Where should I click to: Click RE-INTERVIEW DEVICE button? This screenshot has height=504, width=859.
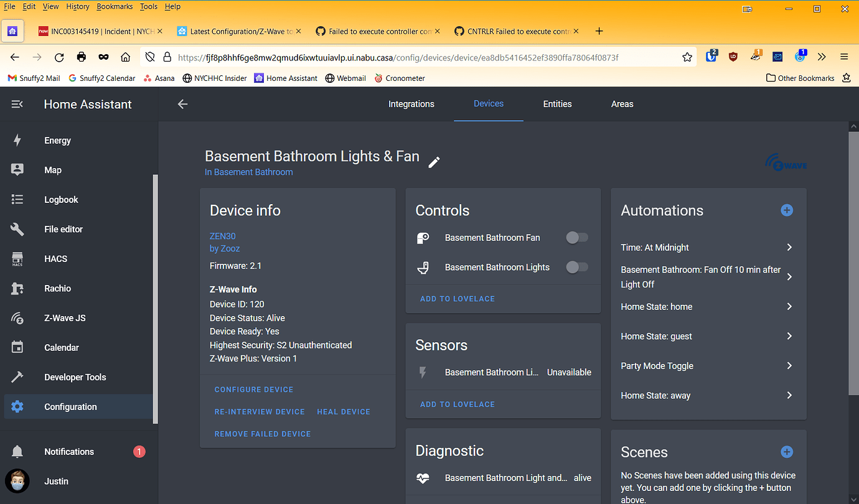pos(260,411)
